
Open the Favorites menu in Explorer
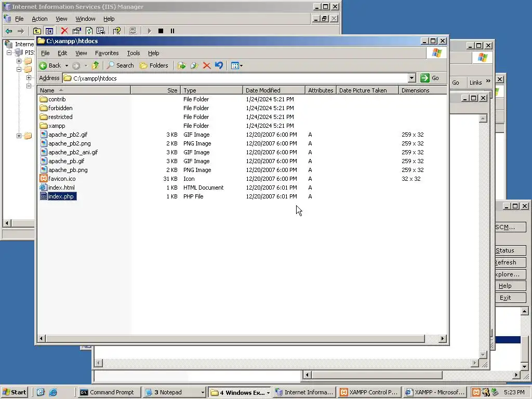click(x=107, y=53)
